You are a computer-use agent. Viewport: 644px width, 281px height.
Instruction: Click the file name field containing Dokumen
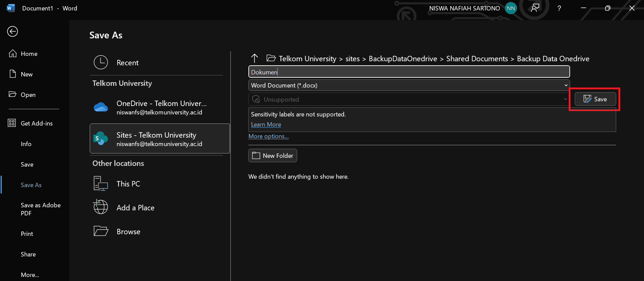pos(409,72)
